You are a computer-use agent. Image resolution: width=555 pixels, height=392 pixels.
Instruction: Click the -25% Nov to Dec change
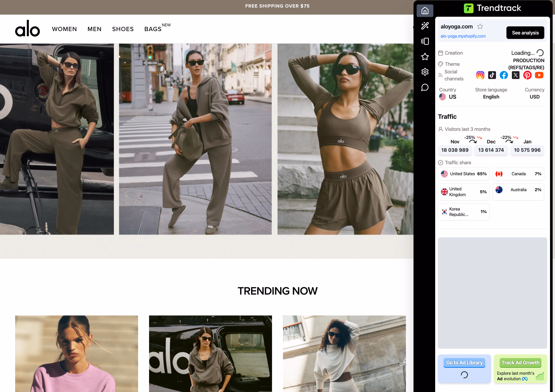pyautogui.click(x=473, y=137)
